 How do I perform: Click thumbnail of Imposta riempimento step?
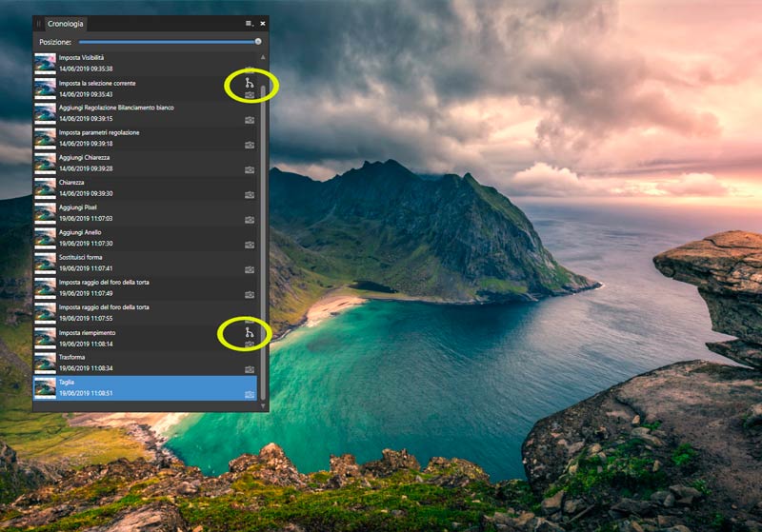[x=45, y=338]
